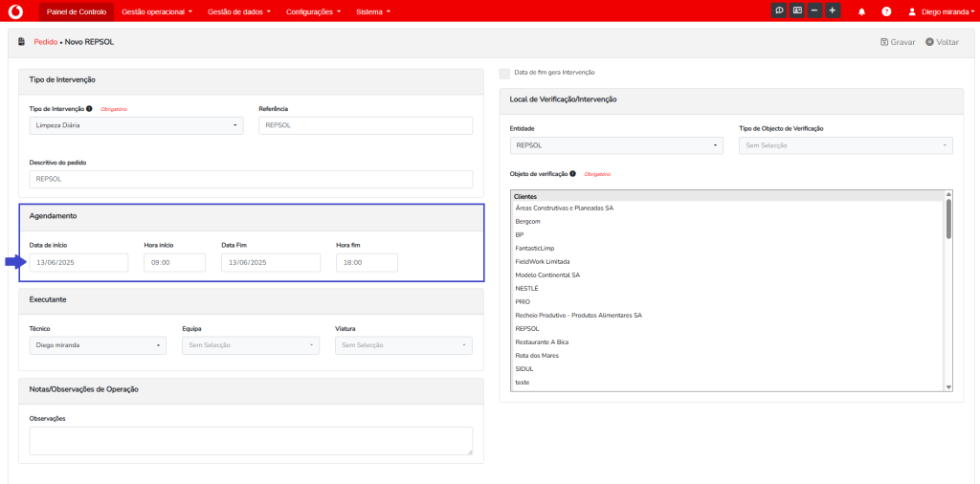
Task: Toggle 'Data de fim gera Intervenção' checkbox
Action: (x=504, y=73)
